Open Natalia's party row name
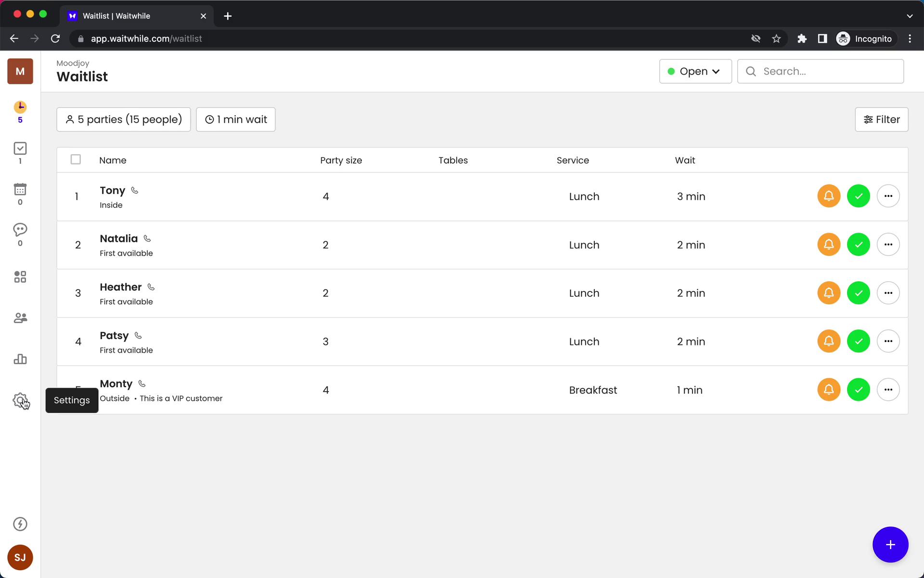This screenshot has width=924, height=578. click(118, 239)
